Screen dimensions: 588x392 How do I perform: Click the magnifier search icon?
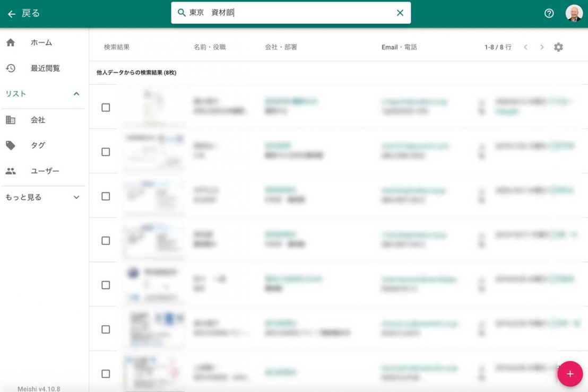tap(181, 13)
